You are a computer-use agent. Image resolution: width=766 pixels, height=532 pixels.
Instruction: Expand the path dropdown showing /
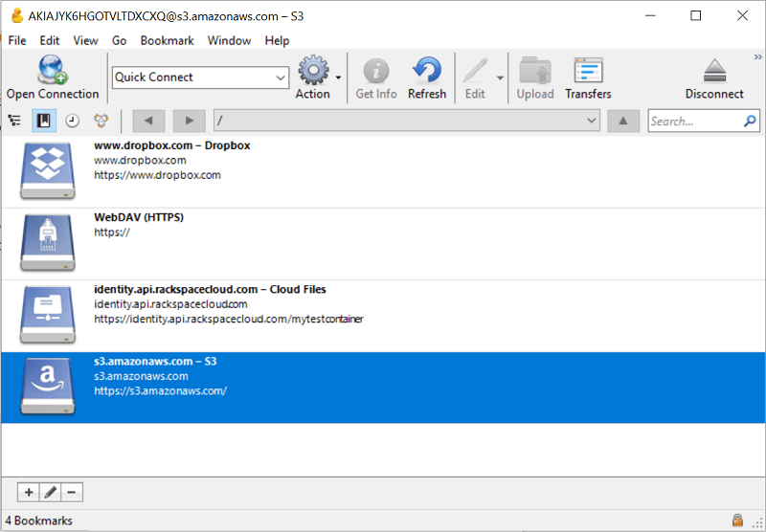[x=591, y=121]
